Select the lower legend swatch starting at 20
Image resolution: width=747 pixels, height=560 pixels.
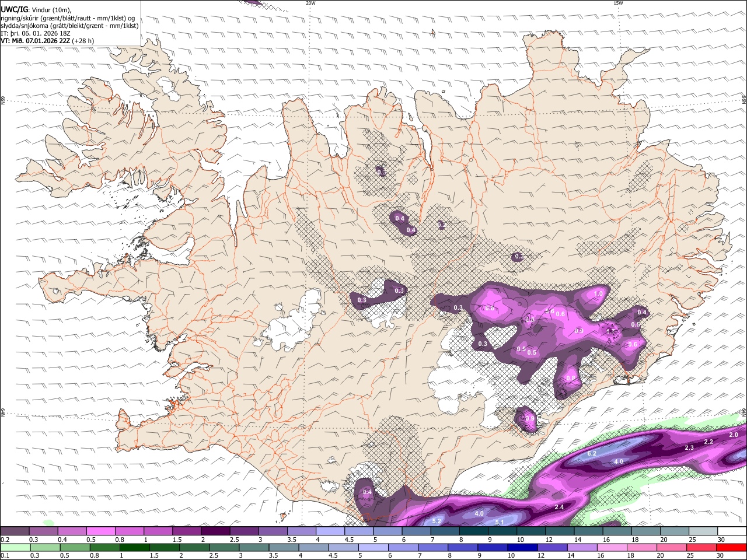pos(672,547)
